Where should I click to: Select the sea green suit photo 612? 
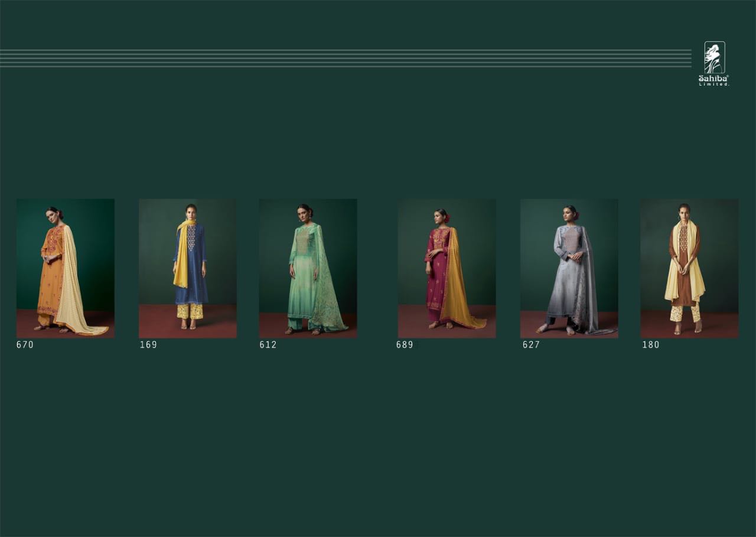pos(308,268)
